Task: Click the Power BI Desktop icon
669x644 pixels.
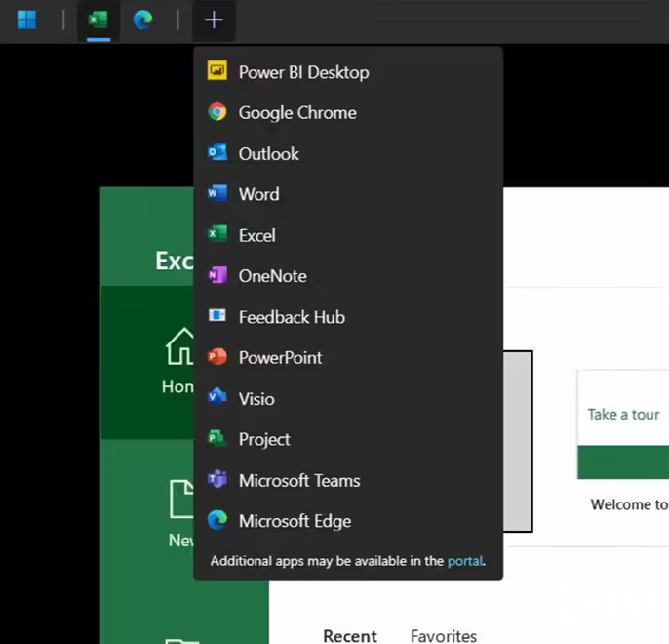Action: coord(217,72)
